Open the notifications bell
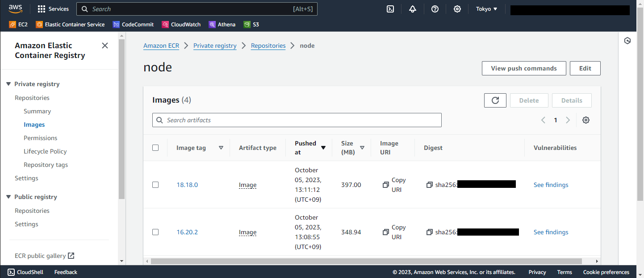Viewport: 644px width, 278px height. tap(413, 9)
